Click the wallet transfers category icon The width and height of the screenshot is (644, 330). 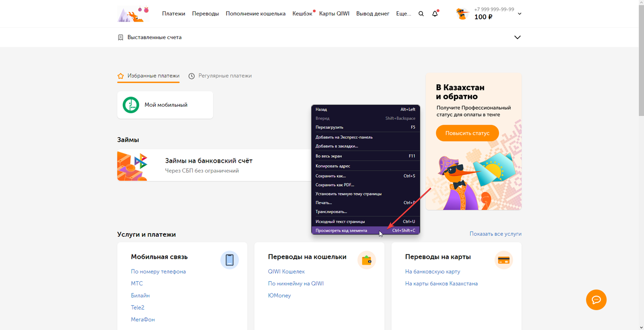(x=367, y=260)
